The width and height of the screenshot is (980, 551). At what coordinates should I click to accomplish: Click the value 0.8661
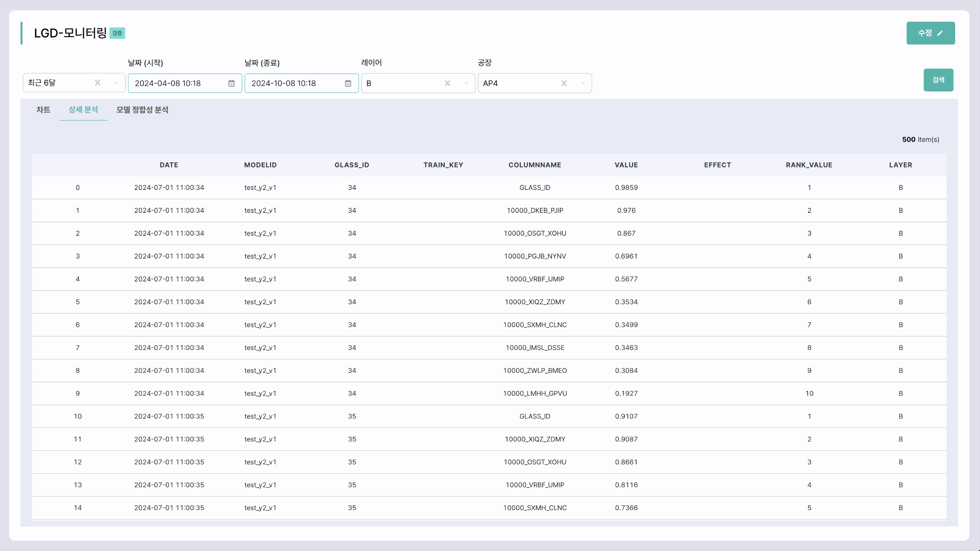tap(626, 462)
